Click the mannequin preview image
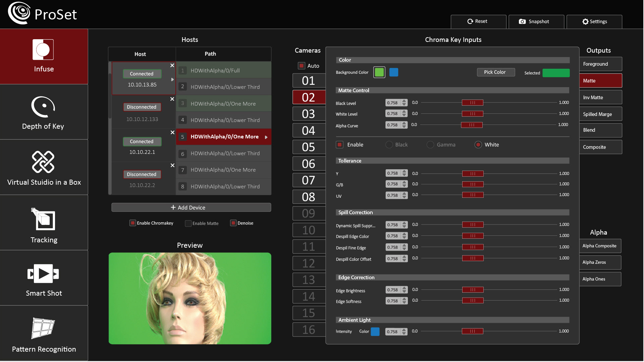The height and width of the screenshot is (362, 644). coord(190,298)
